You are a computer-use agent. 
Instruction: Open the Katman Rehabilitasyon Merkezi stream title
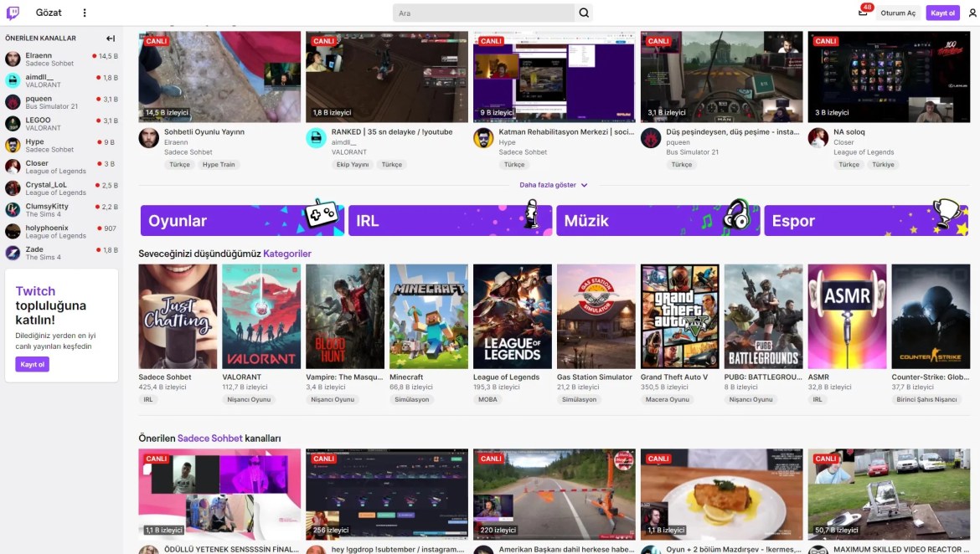point(566,131)
